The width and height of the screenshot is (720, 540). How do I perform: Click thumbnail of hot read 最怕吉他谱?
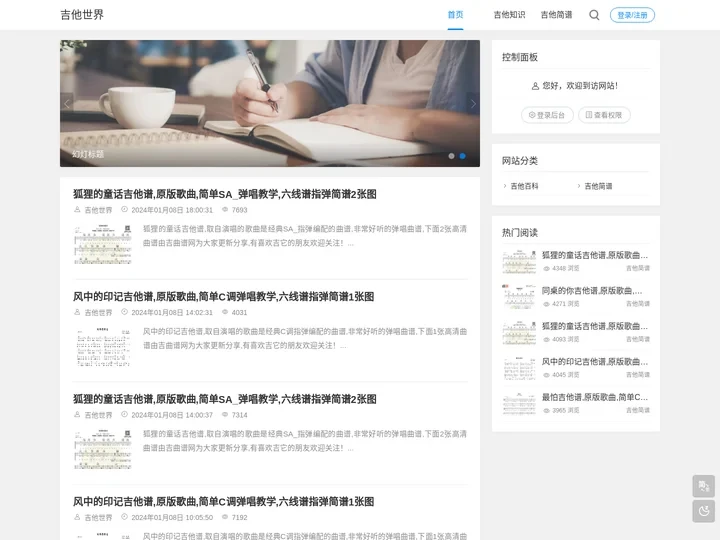tap(519, 404)
